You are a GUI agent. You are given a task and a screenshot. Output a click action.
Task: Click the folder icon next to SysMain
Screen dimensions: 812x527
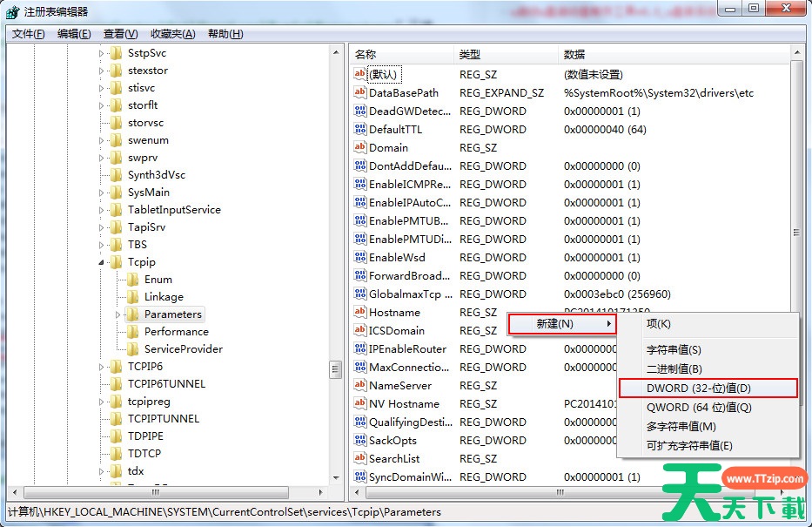pyautogui.click(x=117, y=193)
